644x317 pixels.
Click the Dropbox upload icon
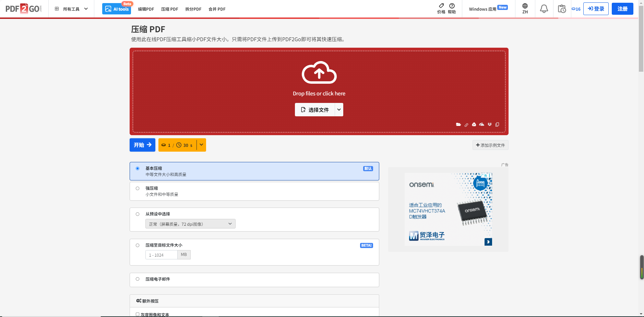pos(490,125)
